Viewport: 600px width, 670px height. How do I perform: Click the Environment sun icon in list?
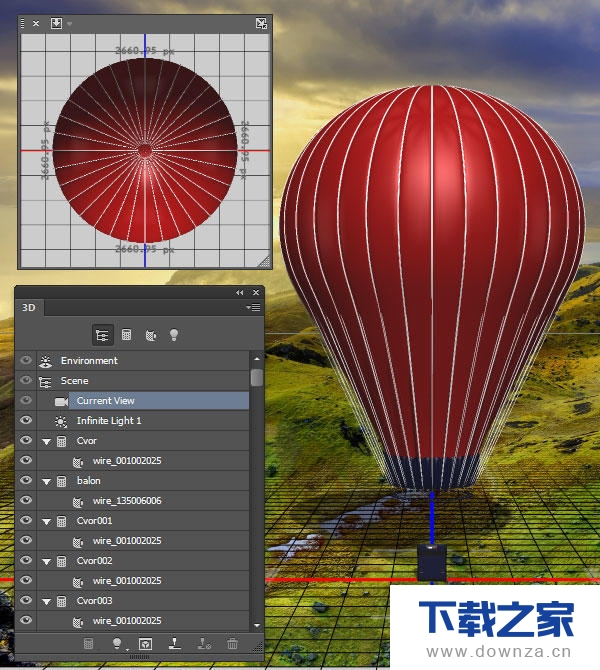pyautogui.click(x=45, y=361)
